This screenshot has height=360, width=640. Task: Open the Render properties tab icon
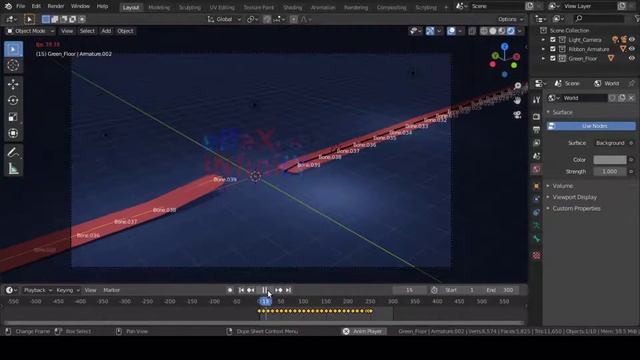(536, 117)
